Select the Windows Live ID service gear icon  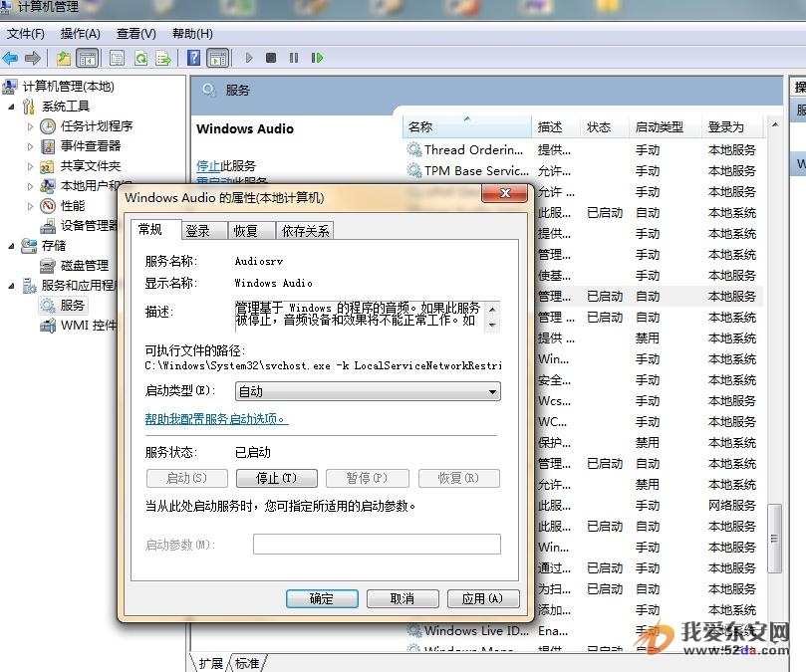(x=413, y=630)
